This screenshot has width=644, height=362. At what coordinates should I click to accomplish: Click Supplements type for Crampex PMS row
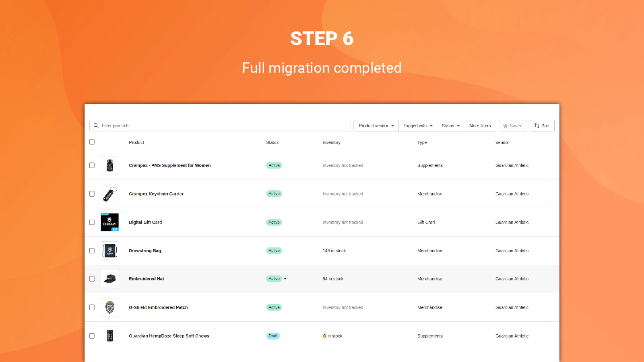tap(430, 165)
